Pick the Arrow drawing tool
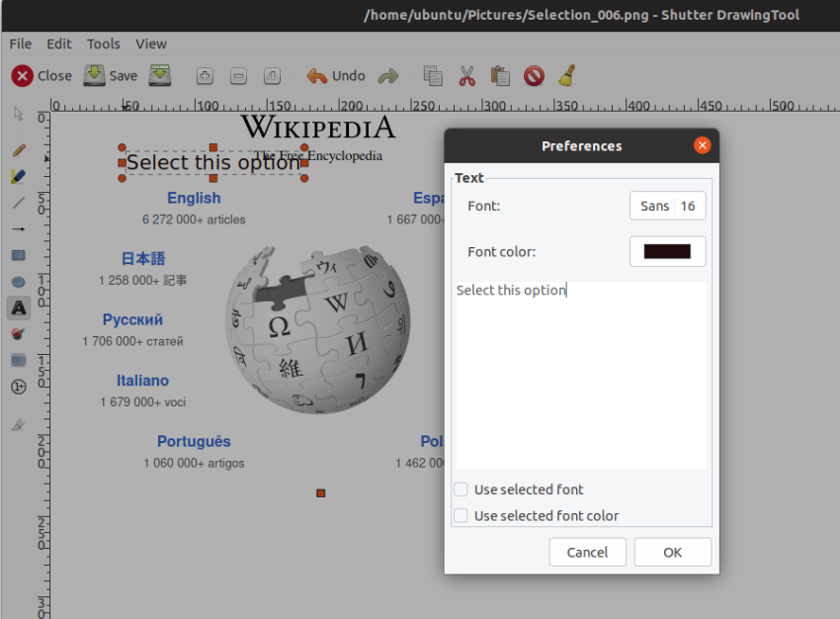This screenshot has width=840, height=619. click(x=18, y=228)
